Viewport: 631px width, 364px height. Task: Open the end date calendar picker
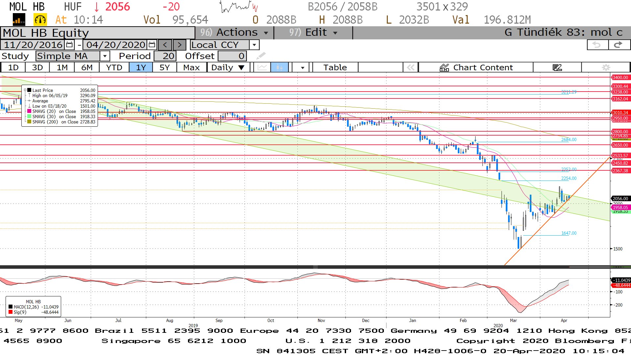coord(152,45)
